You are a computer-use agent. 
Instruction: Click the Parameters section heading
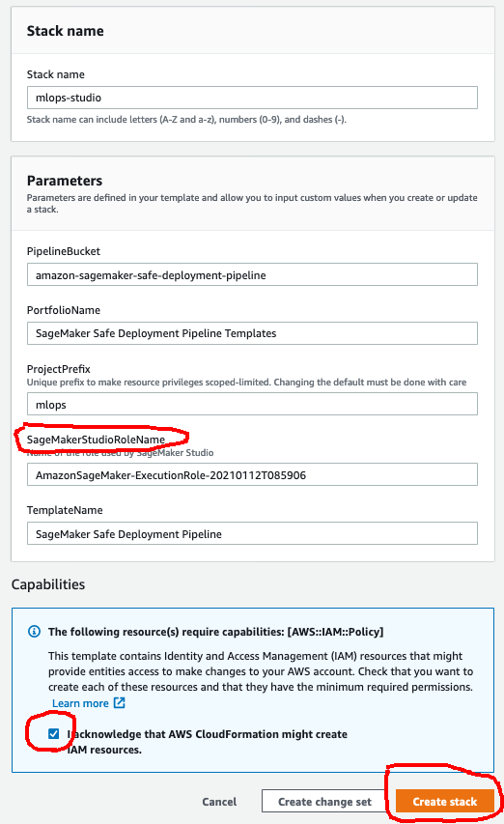point(65,181)
